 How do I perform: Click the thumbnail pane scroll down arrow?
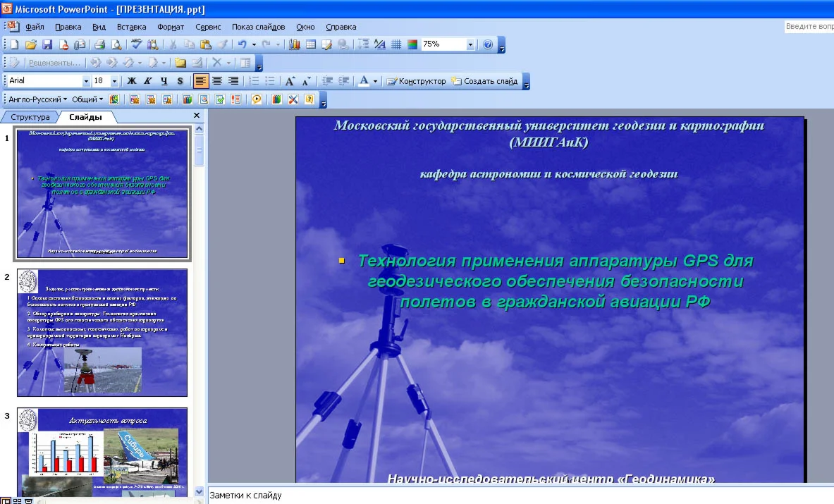click(199, 491)
